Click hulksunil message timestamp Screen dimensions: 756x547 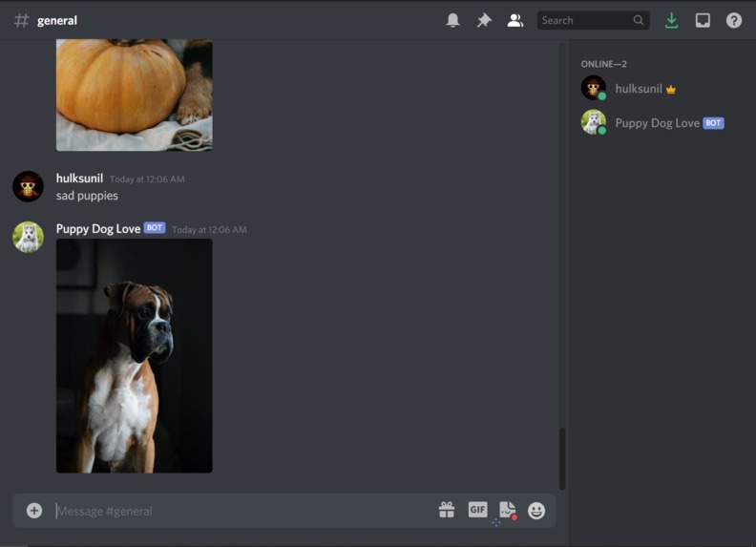(x=147, y=179)
